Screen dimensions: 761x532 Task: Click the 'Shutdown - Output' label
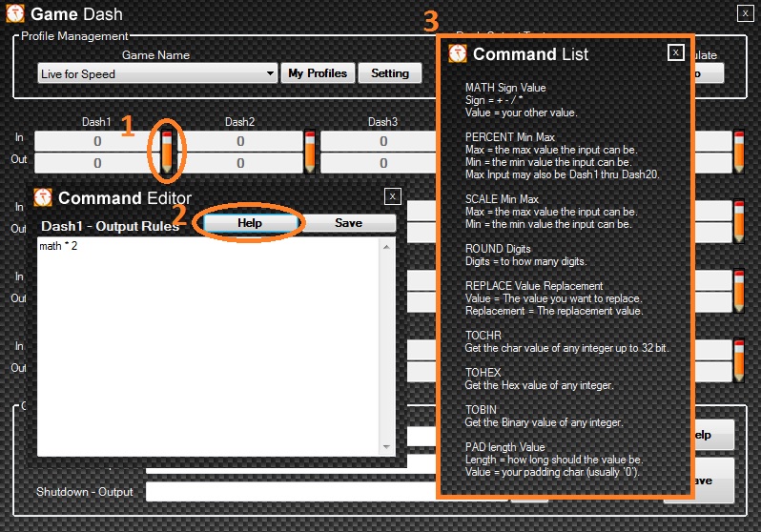click(x=85, y=492)
